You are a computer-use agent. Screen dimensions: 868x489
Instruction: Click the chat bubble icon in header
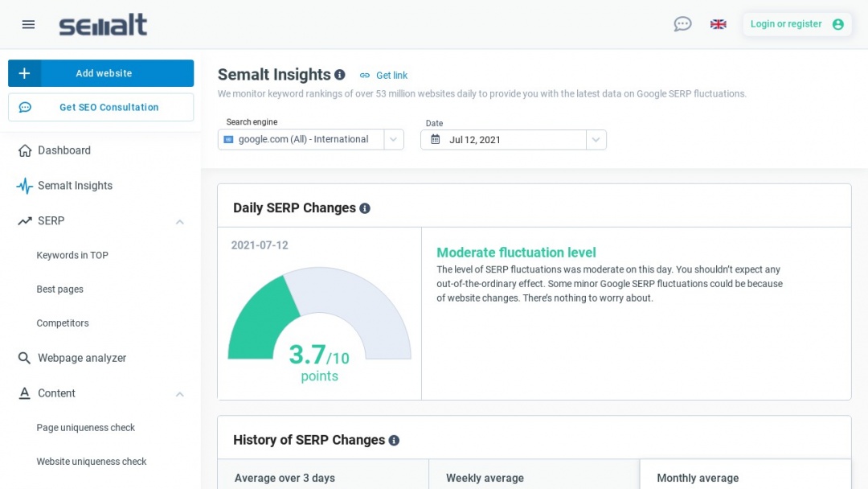682,24
